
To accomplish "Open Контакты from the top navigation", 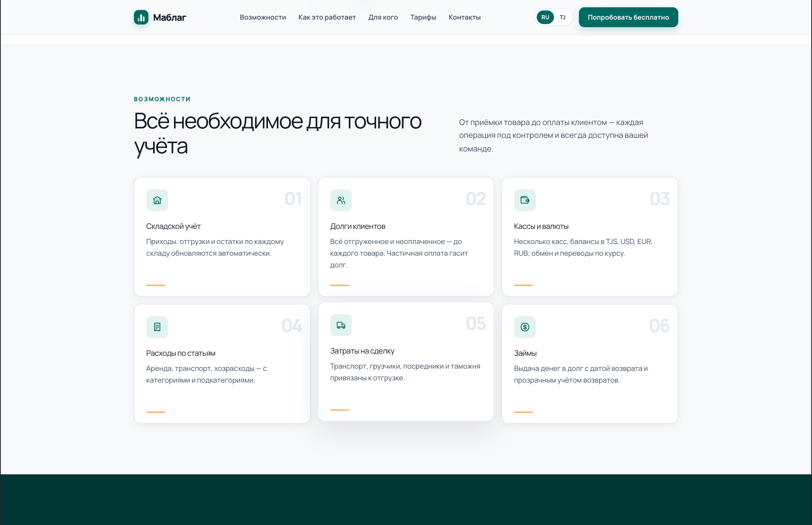I will pos(465,17).
